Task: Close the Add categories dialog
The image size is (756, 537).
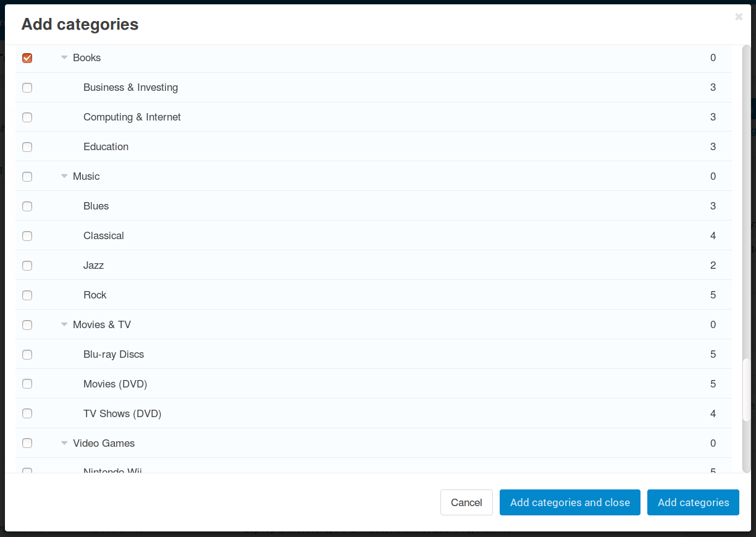Action: pos(739,17)
